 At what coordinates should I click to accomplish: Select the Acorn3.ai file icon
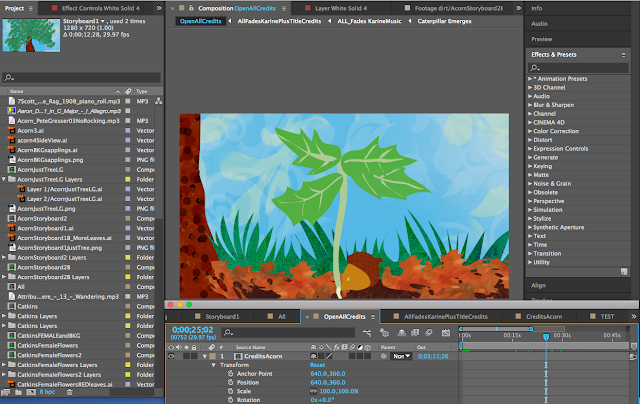click(x=9, y=130)
